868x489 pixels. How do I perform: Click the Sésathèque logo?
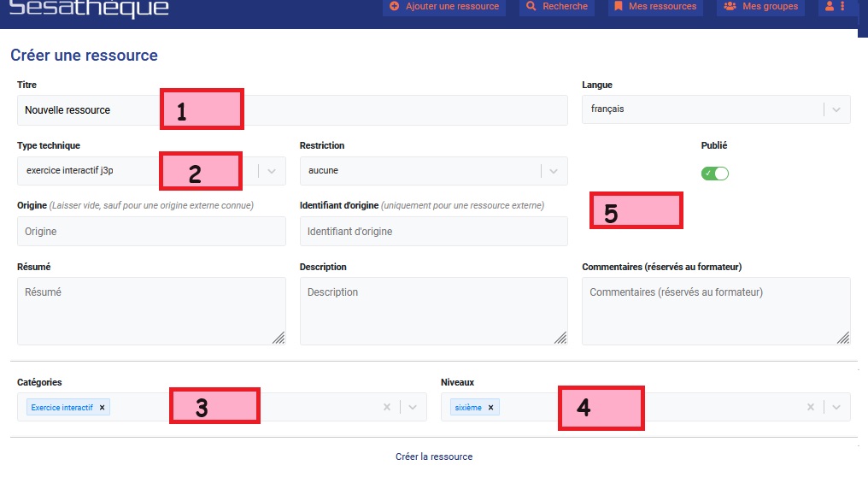tap(89, 9)
